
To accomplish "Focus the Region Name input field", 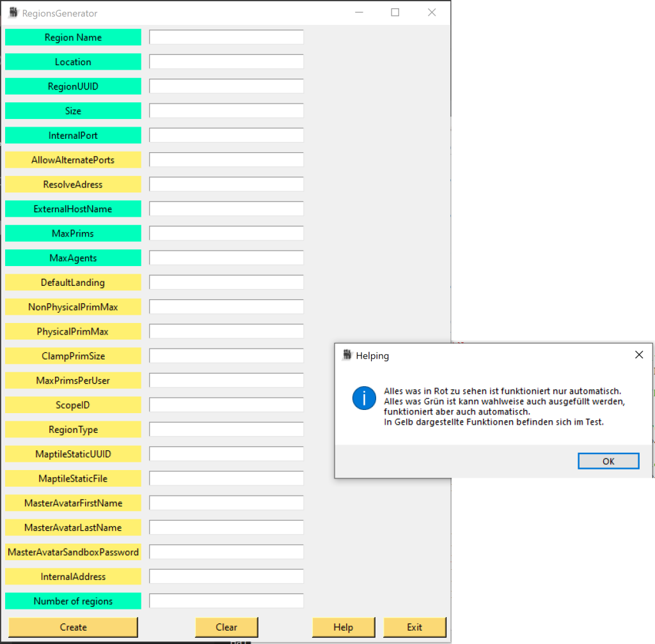I will coord(226,38).
